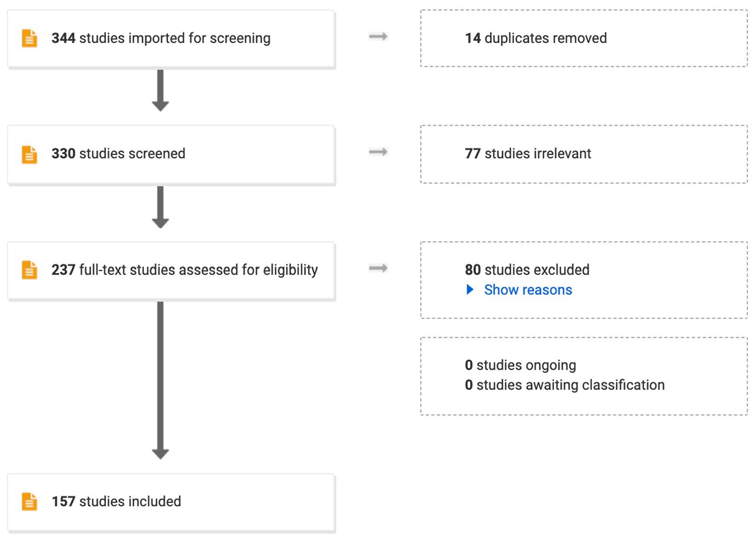Image resolution: width=756 pixels, height=538 pixels.
Task: Click the 0 studies awaiting classification text
Action: coord(564,385)
